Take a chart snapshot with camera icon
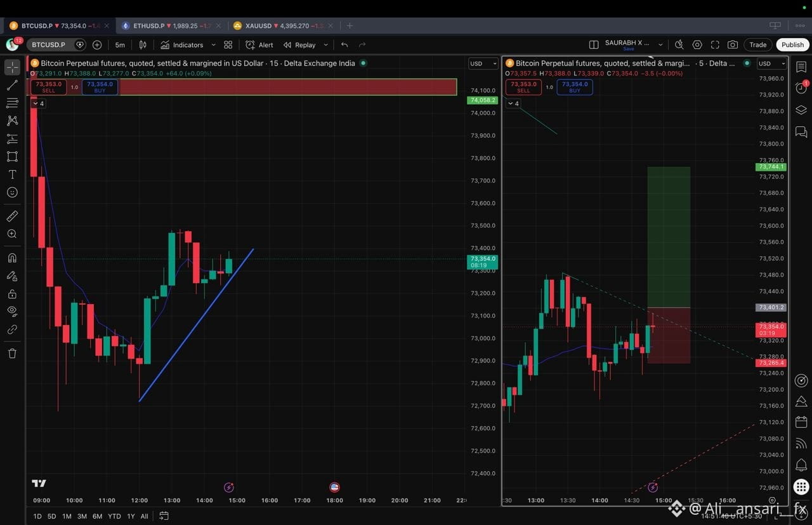Image resolution: width=812 pixels, height=525 pixels. click(733, 45)
